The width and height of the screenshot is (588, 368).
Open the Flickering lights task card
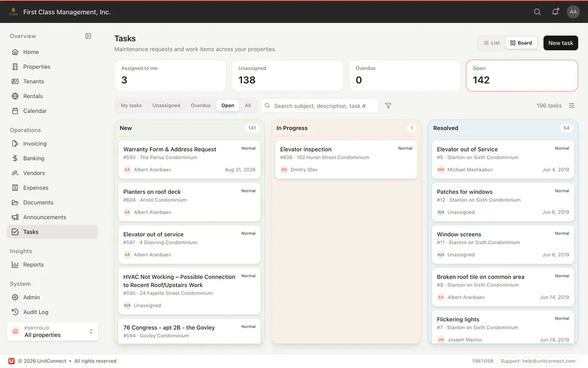click(x=502, y=327)
